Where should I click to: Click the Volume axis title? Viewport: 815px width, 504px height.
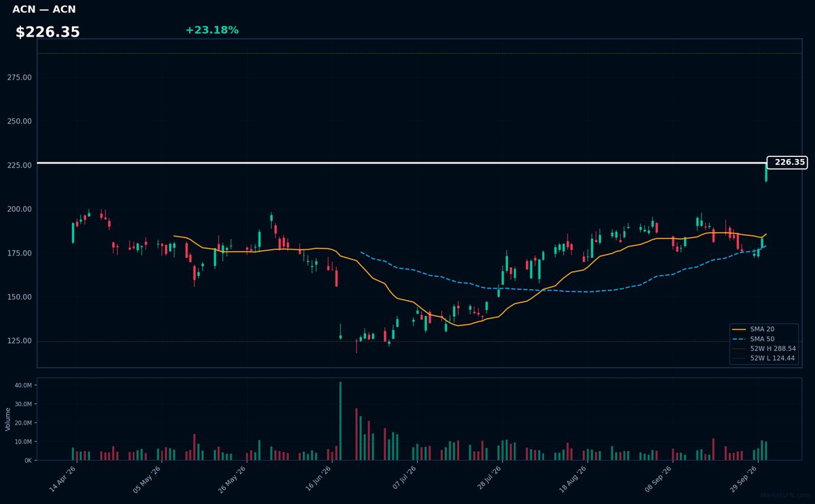[x=8, y=419]
